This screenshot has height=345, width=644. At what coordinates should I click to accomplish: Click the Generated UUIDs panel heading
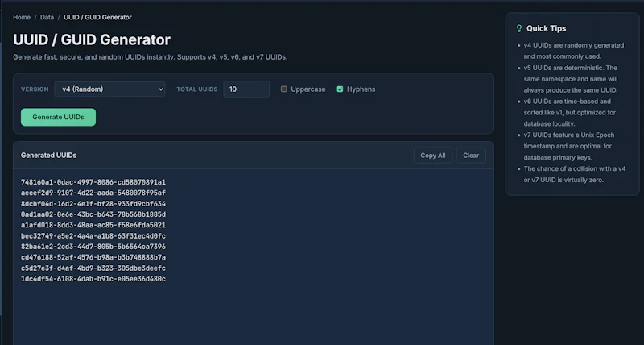click(48, 156)
